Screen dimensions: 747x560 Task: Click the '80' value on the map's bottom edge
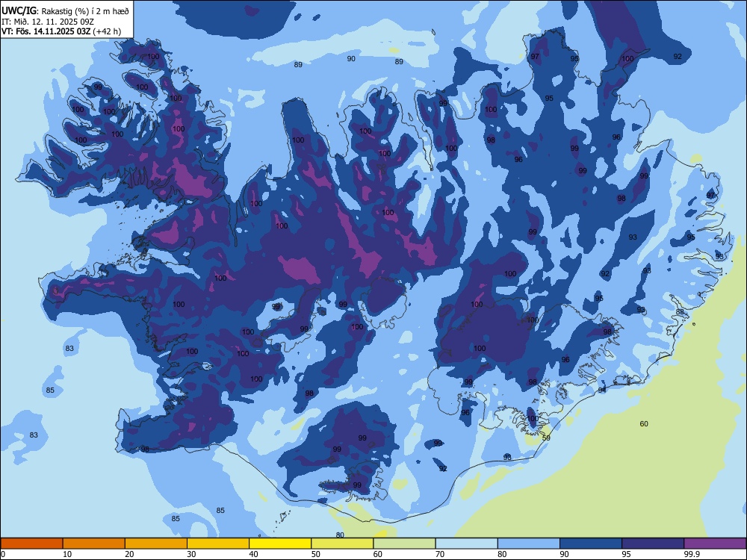tap(340, 535)
